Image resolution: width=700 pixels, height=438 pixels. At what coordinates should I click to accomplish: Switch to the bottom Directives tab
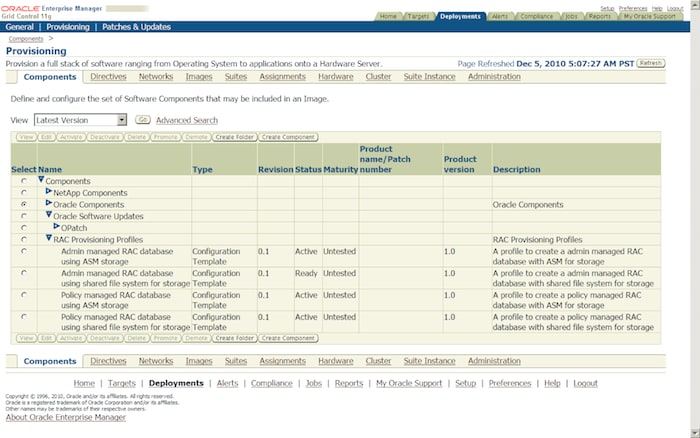point(108,361)
